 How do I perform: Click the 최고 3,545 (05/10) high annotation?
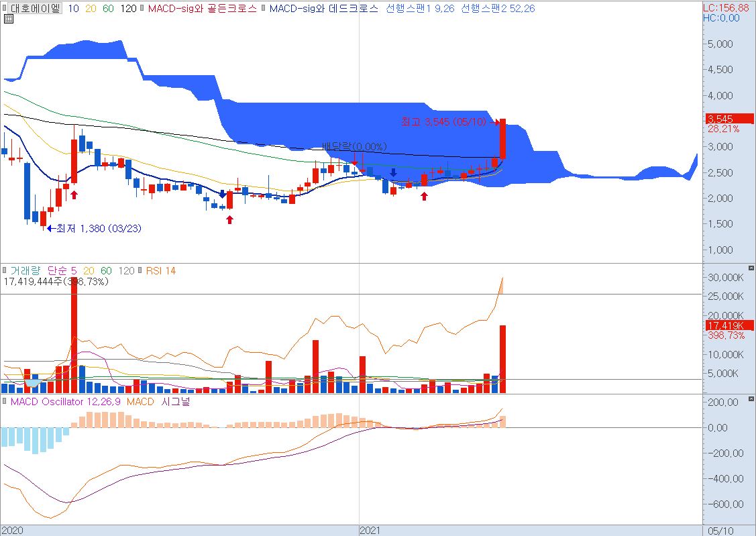[x=444, y=122]
